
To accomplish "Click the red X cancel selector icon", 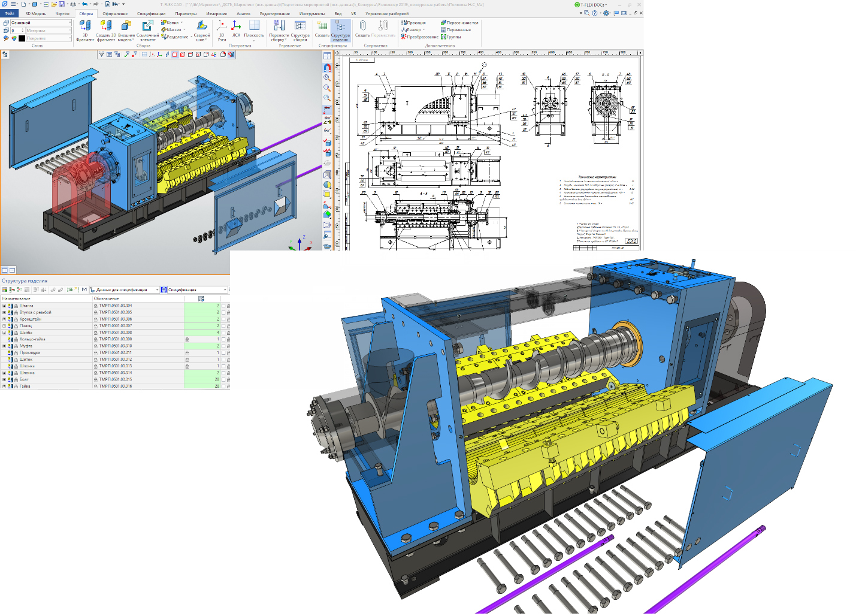I will pyautogui.click(x=135, y=54).
